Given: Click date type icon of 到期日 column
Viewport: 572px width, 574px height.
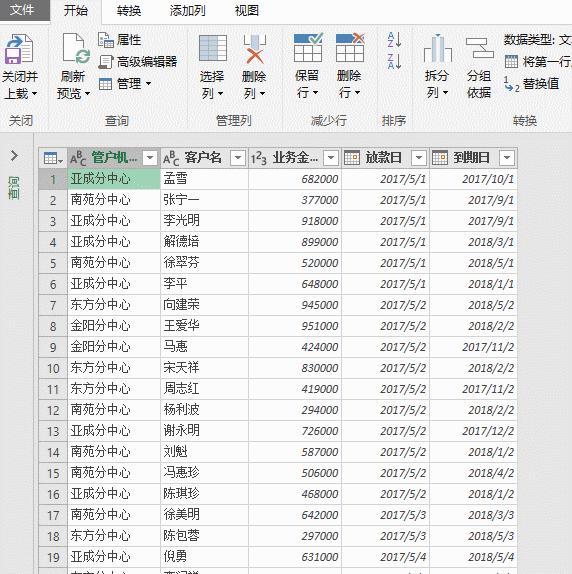Looking at the screenshot, I should [440, 158].
